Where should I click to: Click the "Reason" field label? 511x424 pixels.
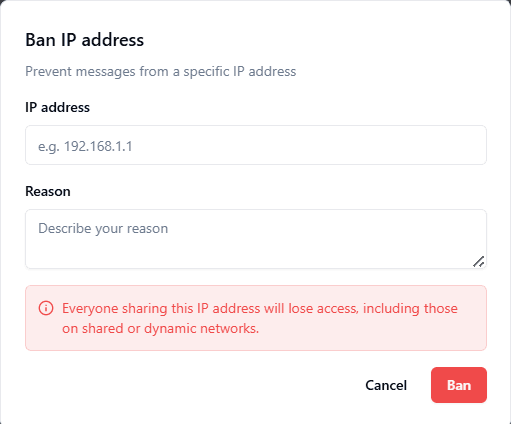click(x=48, y=191)
